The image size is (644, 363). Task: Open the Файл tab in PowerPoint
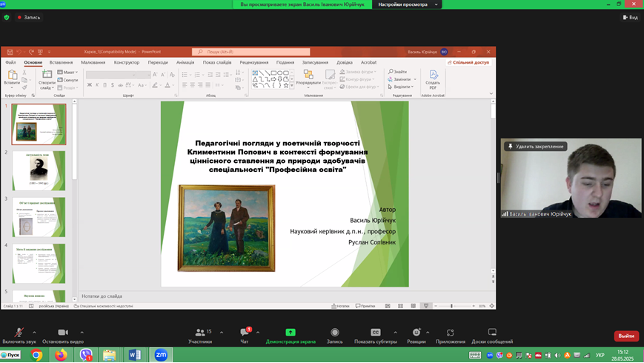pos(10,62)
